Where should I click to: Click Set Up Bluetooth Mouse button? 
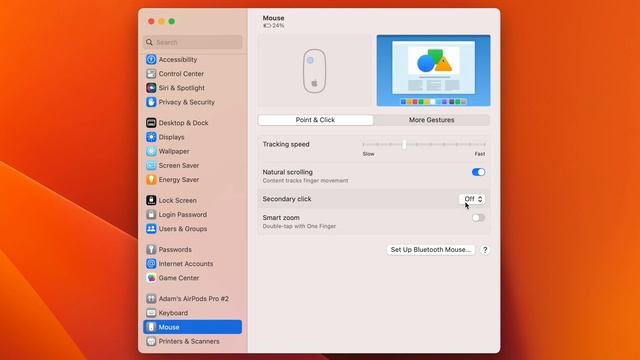(x=431, y=249)
